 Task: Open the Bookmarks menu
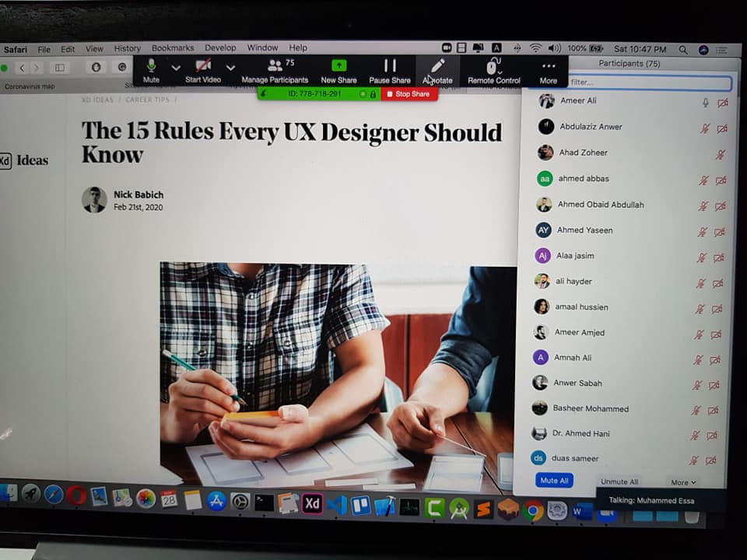[x=173, y=47]
